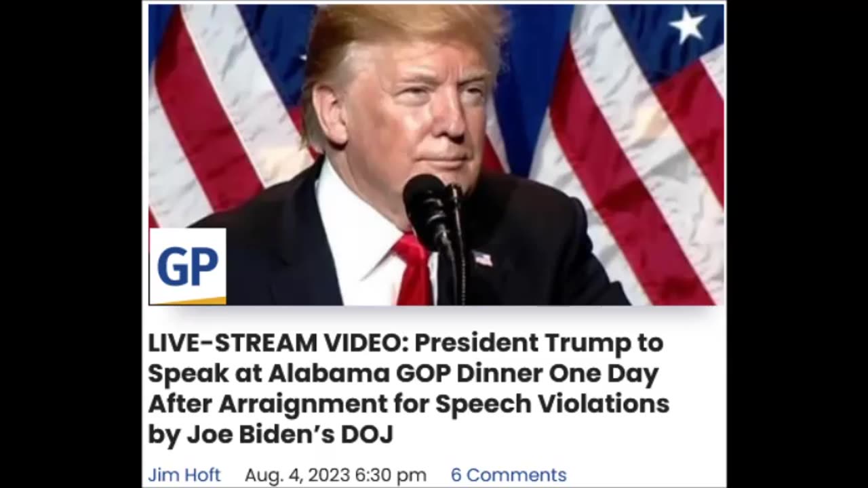Click "Alabama GOP Dinner" in the headline
This screenshot has height=488, width=868.
click(x=406, y=373)
